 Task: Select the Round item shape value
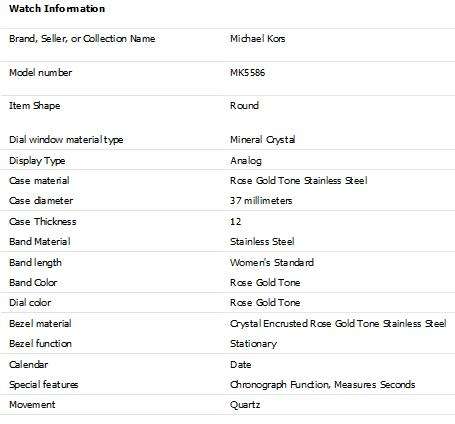244,106
